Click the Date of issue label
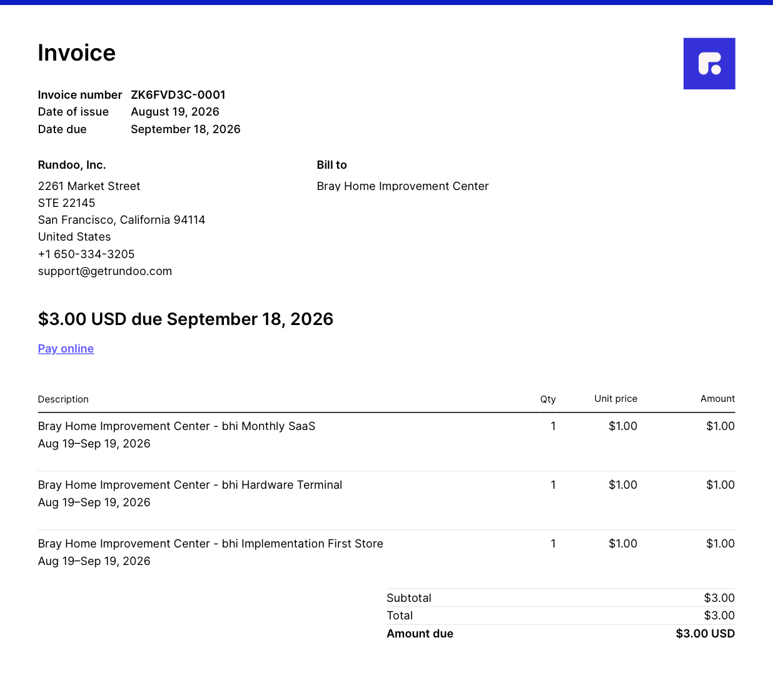The image size is (773, 700). click(73, 112)
